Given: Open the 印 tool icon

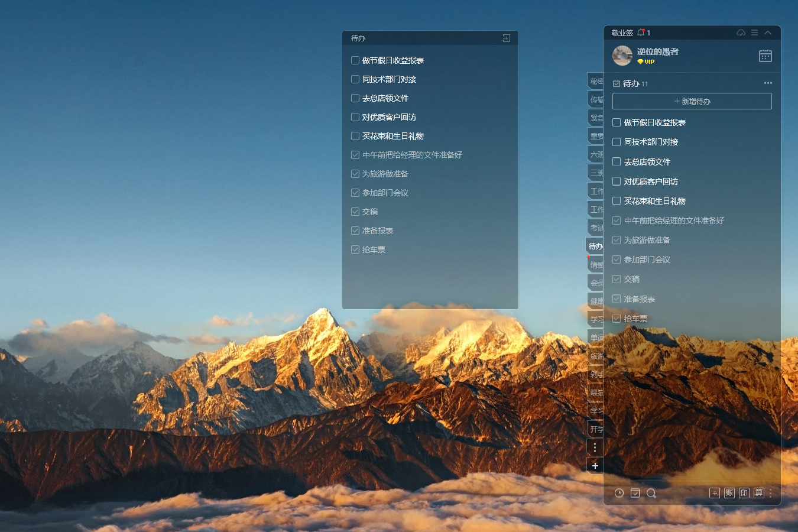Looking at the screenshot, I should point(744,493).
